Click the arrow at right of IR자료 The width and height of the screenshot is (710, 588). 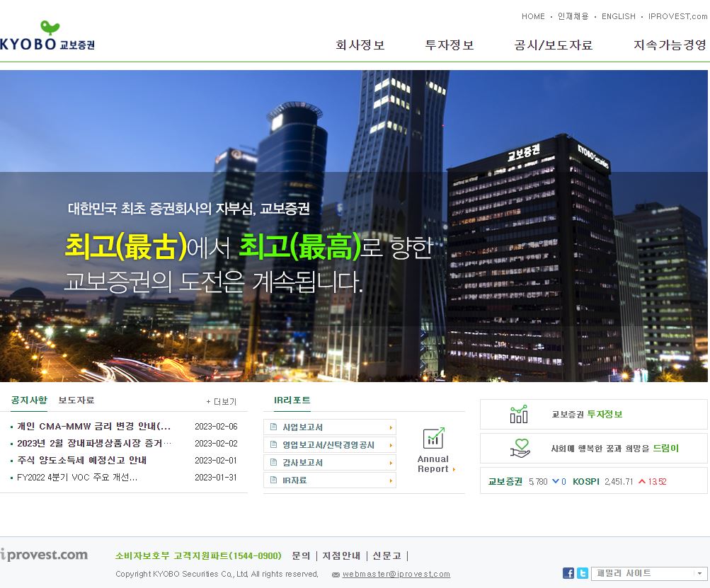click(x=390, y=480)
